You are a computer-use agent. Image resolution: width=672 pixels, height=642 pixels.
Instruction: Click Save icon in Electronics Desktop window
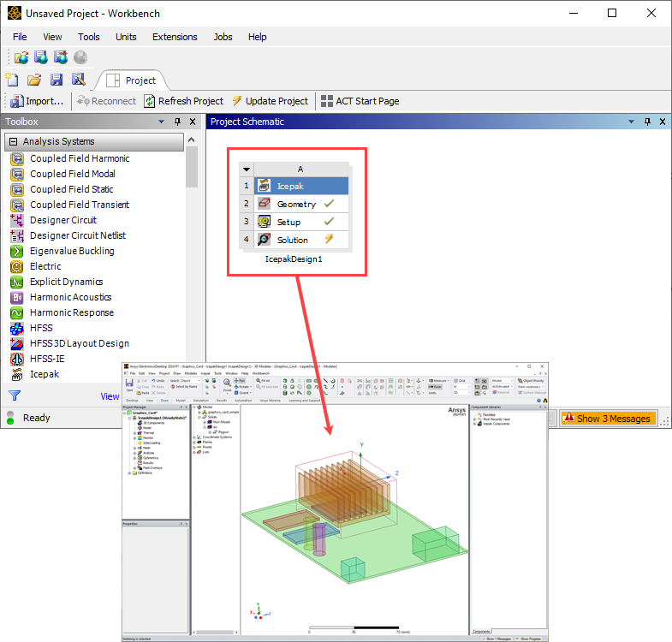pyautogui.click(x=129, y=384)
